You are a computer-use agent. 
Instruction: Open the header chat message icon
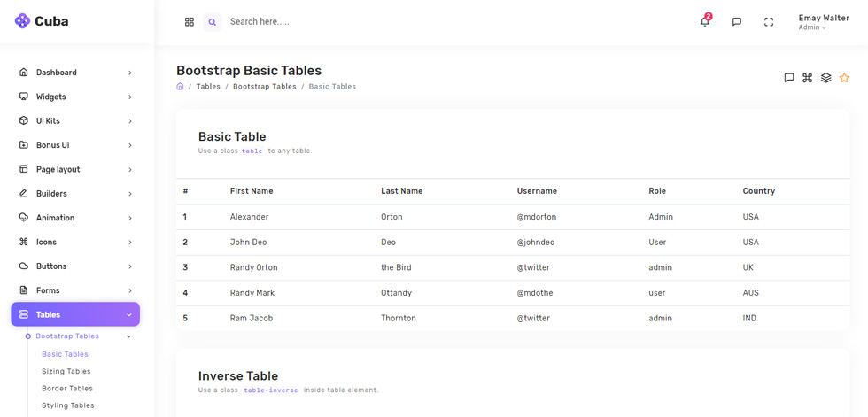point(737,22)
